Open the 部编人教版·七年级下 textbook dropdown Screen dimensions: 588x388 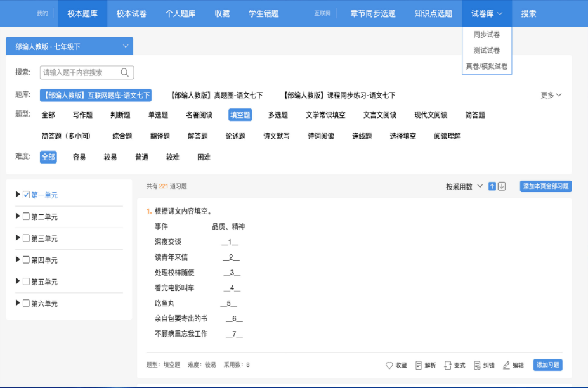pos(69,46)
